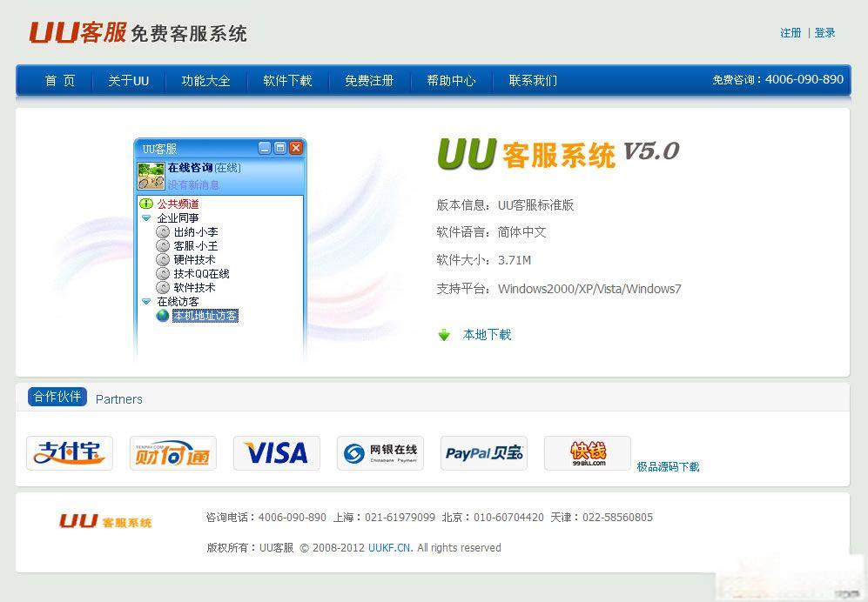Go to 帮助中心 in navigation bar
The image size is (868, 602).
point(451,81)
